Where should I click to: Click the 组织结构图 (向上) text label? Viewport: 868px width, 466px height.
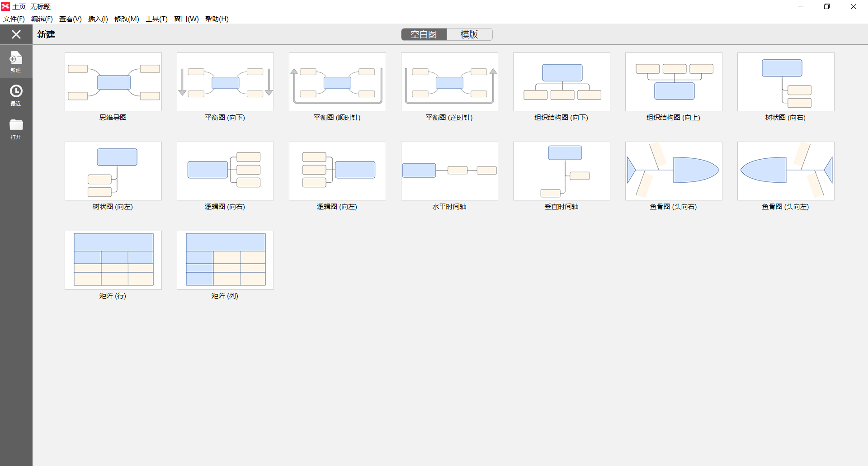(x=673, y=118)
